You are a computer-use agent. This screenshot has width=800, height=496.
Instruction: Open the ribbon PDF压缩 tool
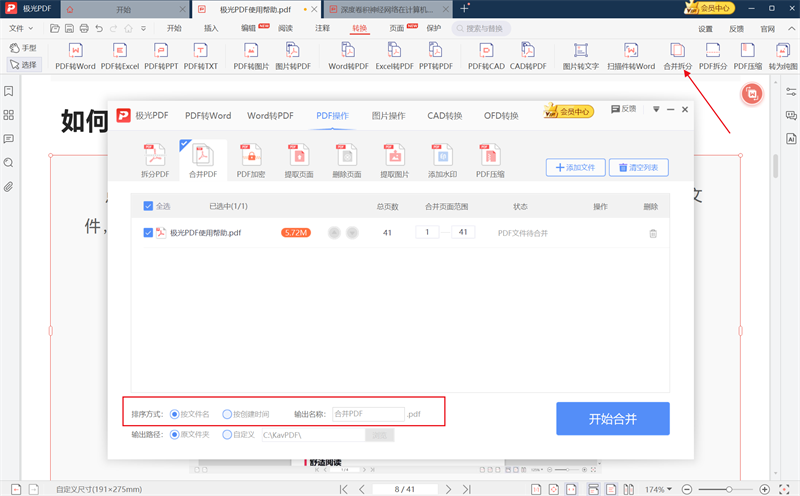click(748, 57)
